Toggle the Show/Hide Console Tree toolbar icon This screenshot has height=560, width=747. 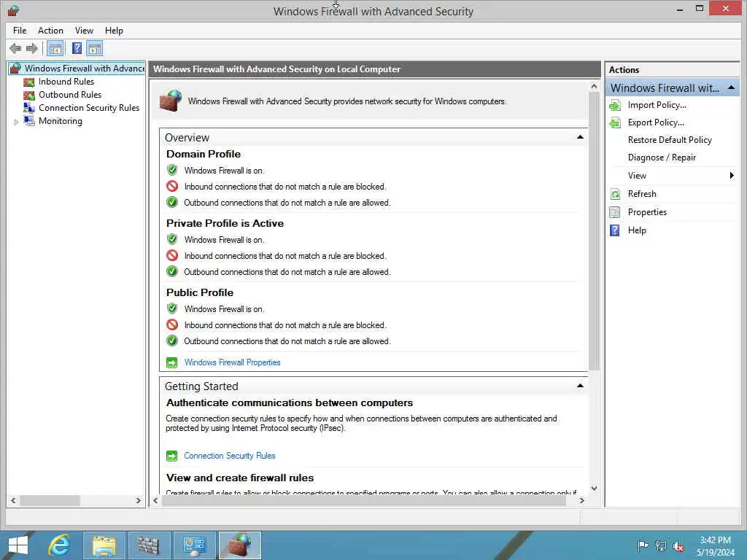click(55, 48)
